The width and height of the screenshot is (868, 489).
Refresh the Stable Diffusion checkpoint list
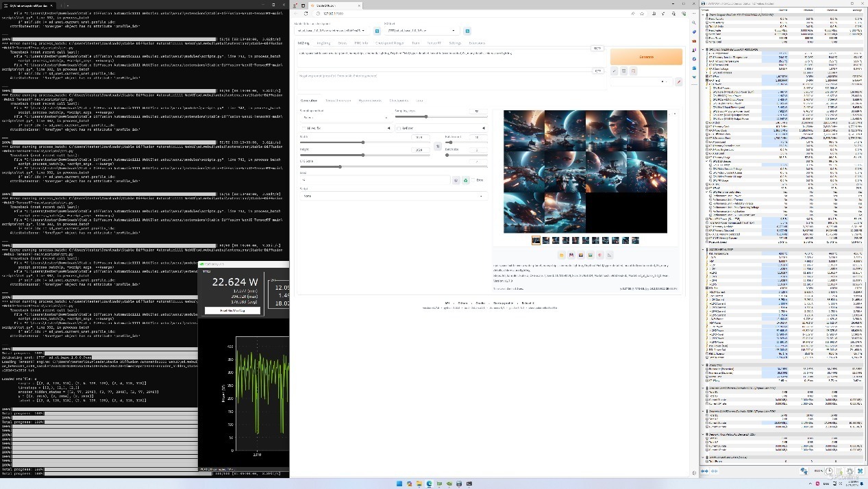pos(377,31)
